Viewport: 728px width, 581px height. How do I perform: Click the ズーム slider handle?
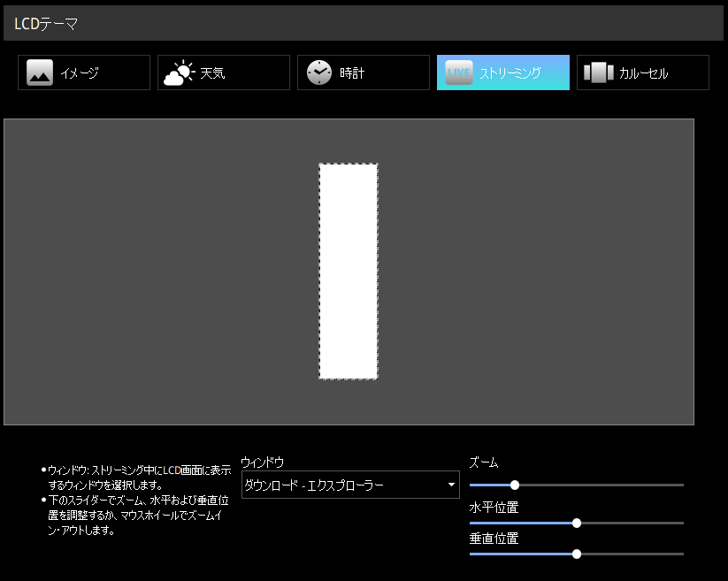click(515, 485)
